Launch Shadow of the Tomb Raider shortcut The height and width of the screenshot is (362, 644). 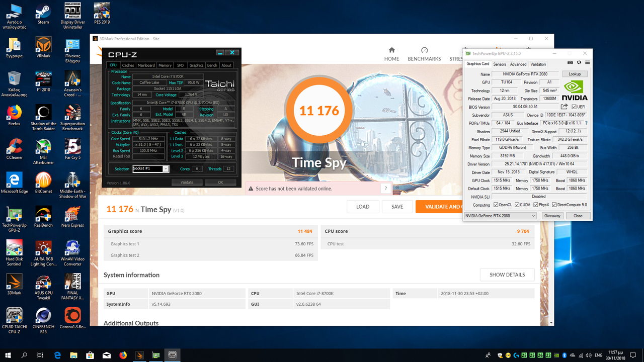point(43,118)
